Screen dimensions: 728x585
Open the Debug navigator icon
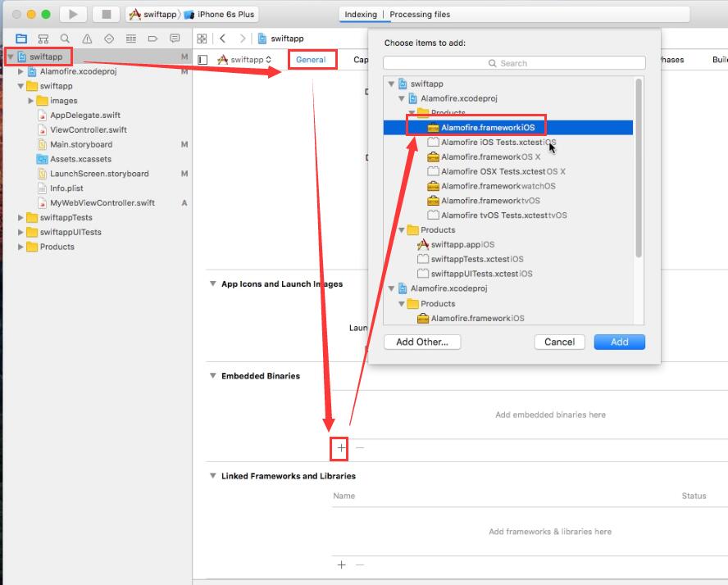(x=131, y=39)
